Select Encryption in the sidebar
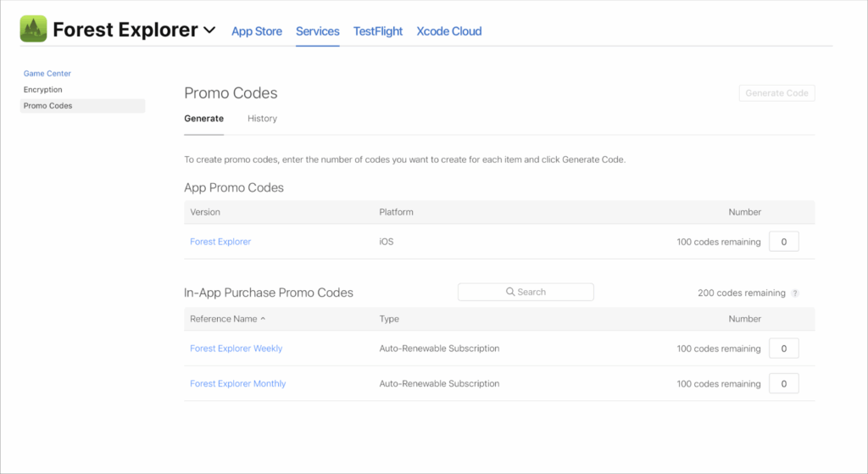Image resolution: width=868 pixels, height=474 pixels. [x=43, y=90]
